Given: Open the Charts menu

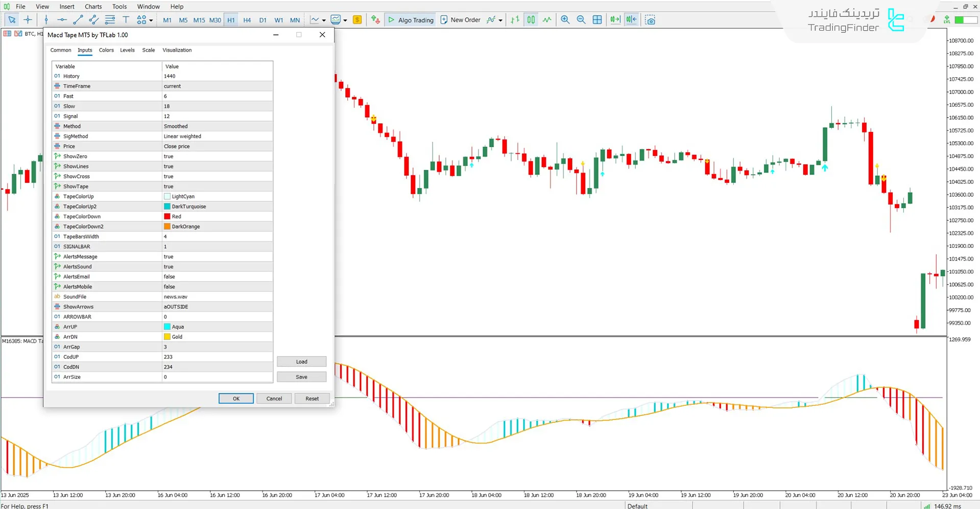Looking at the screenshot, I should (93, 6).
